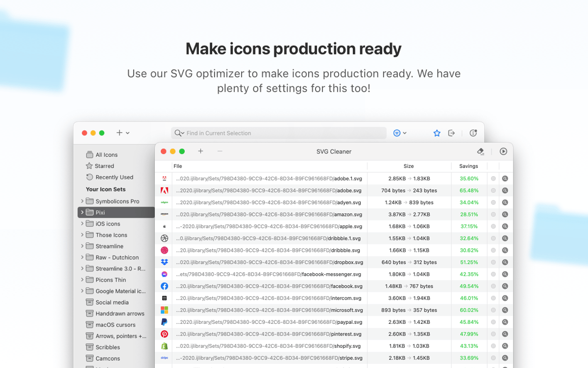Sort by the Size column header

409,166
